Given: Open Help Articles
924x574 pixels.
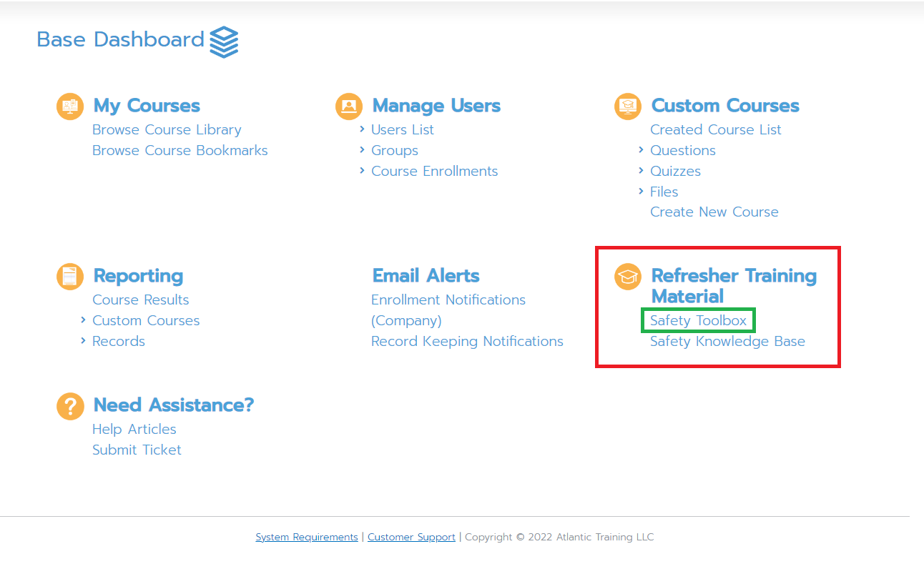Looking at the screenshot, I should click(134, 429).
